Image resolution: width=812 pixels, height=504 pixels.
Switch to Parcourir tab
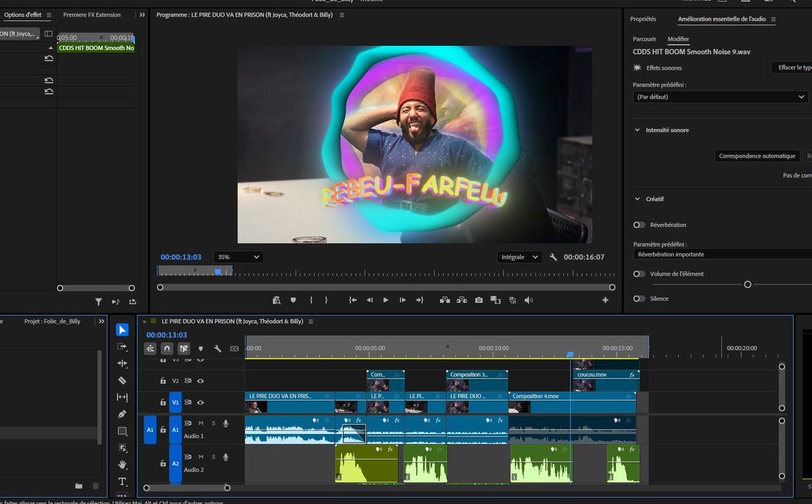[x=644, y=39]
